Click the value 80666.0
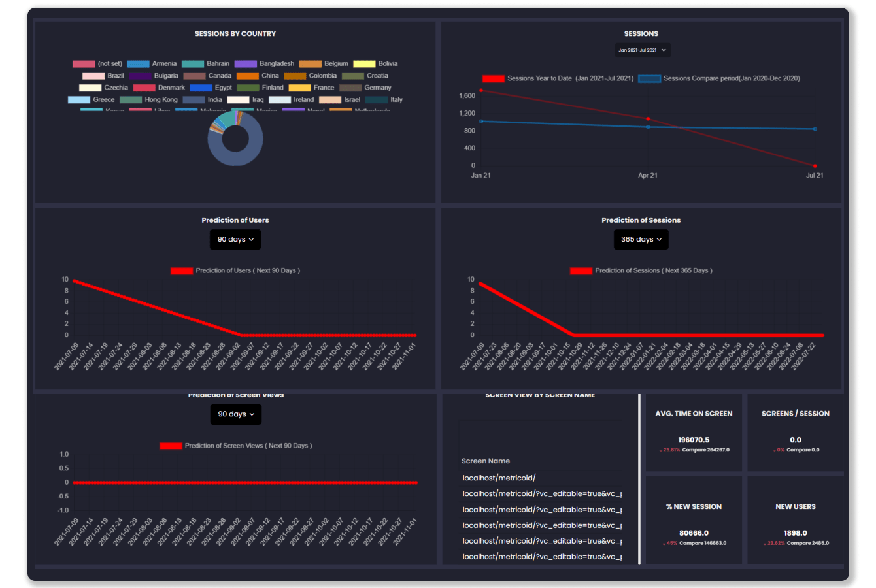The image size is (876, 588). click(x=694, y=534)
